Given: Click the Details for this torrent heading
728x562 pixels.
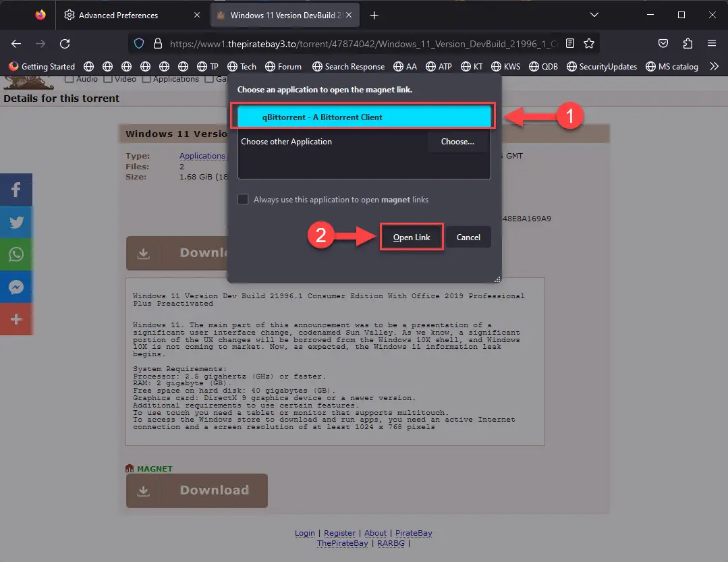Looking at the screenshot, I should pyautogui.click(x=61, y=99).
